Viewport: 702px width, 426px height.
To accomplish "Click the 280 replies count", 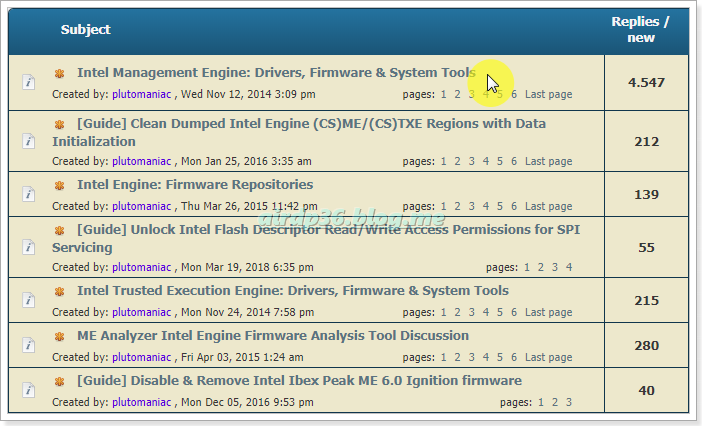I will point(646,345).
